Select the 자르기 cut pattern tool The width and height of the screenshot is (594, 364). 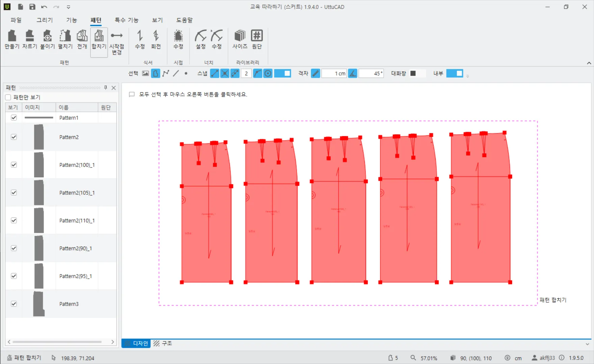[30, 39]
